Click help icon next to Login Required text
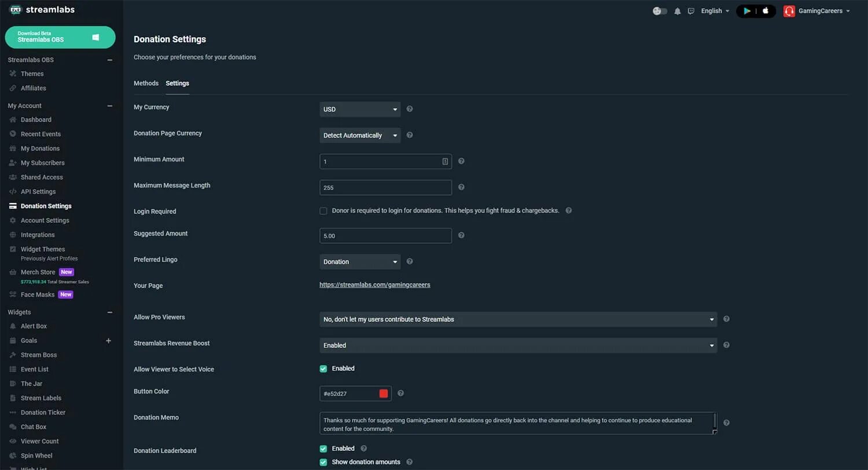 (x=568, y=211)
